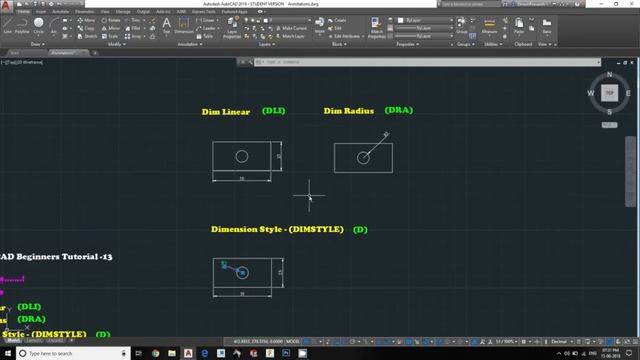Select the Arc tool
The image size is (640, 360).
click(x=53, y=25)
